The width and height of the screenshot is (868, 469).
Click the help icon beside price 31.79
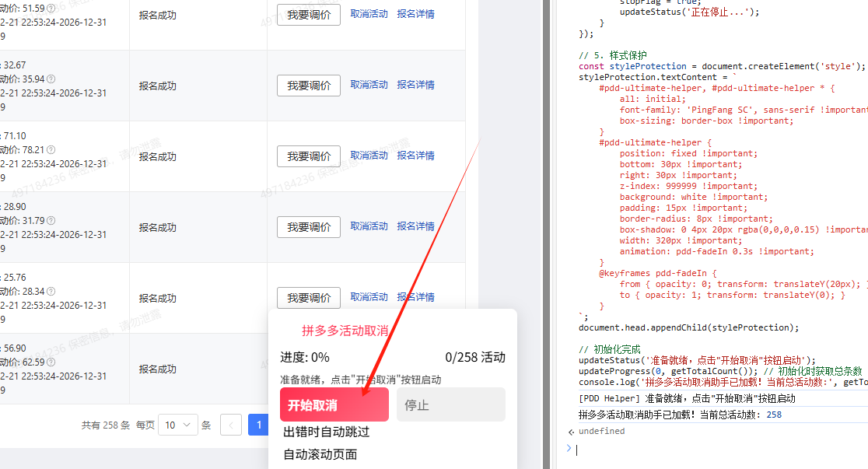51,221
